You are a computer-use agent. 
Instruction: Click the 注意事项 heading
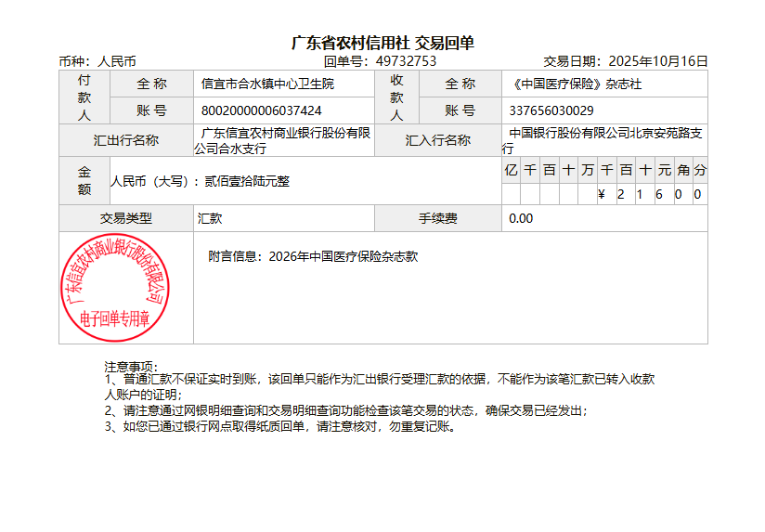pyautogui.click(x=131, y=368)
